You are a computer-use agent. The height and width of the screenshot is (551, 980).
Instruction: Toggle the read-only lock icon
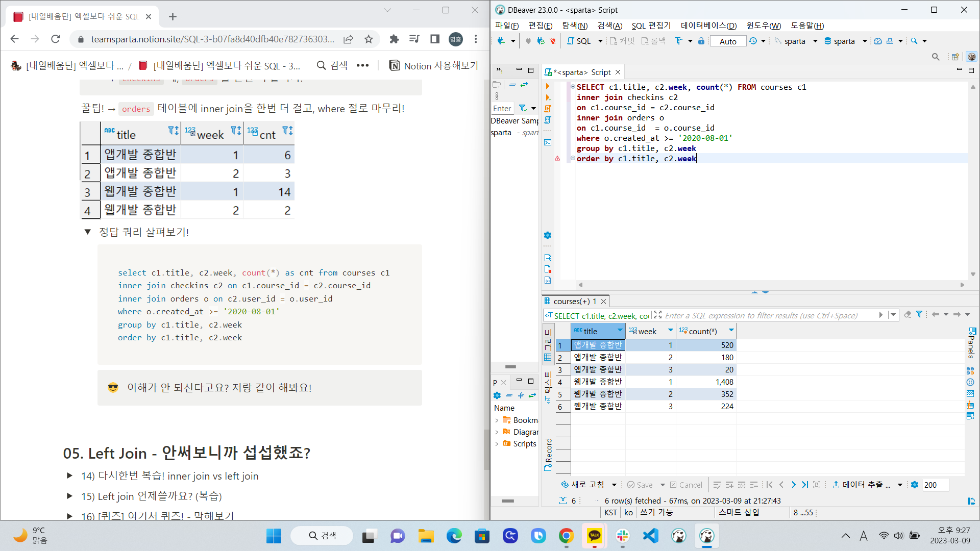tap(701, 41)
